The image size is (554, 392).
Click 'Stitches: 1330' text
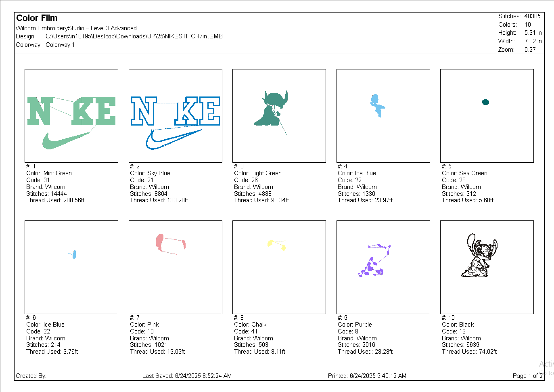click(x=356, y=194)
